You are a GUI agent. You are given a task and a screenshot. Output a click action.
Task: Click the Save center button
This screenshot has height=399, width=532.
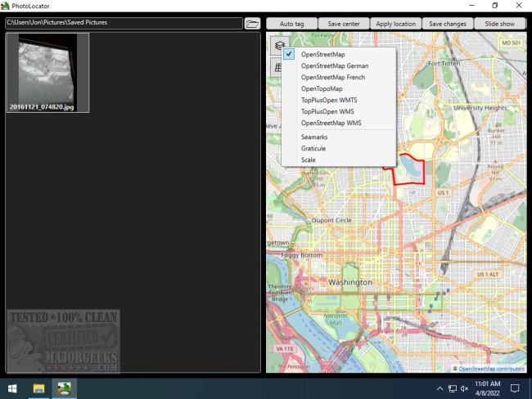pyautogui.click(x=344, y=24)
